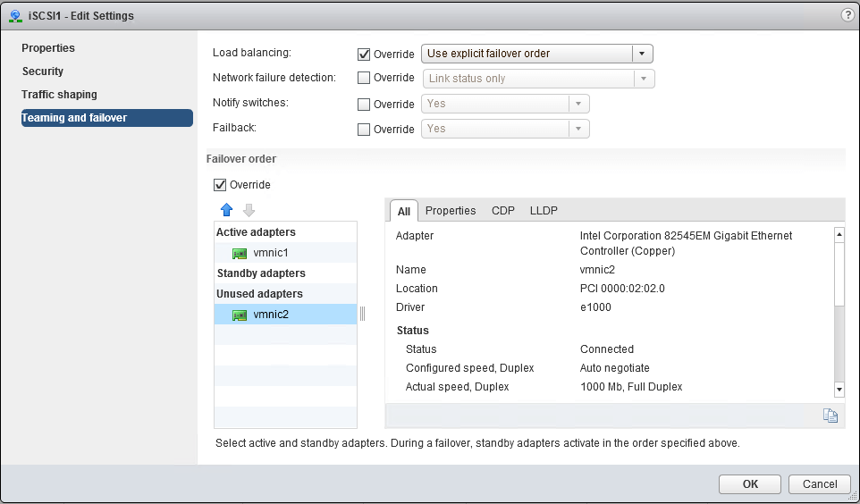This screenshot has height=504, width=860.
Task: Click the vmnic2 network adapter icon
Action: coord(239,315)
